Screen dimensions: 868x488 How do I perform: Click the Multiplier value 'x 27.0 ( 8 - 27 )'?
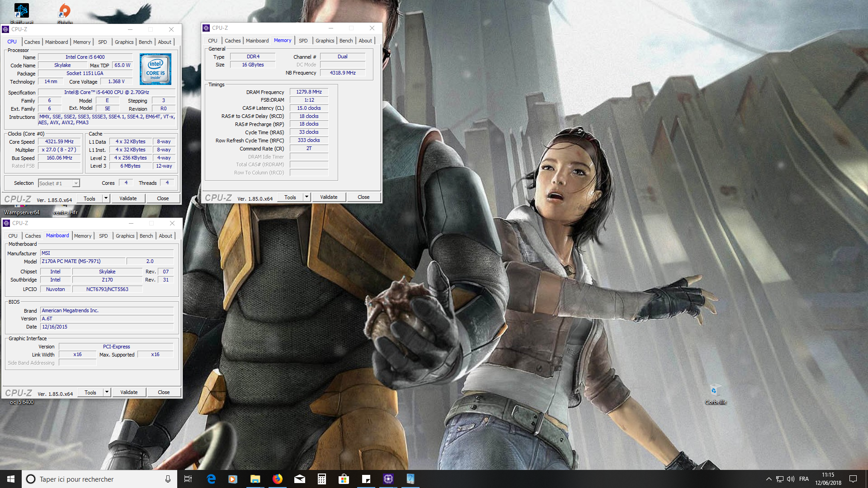[59, 150]
